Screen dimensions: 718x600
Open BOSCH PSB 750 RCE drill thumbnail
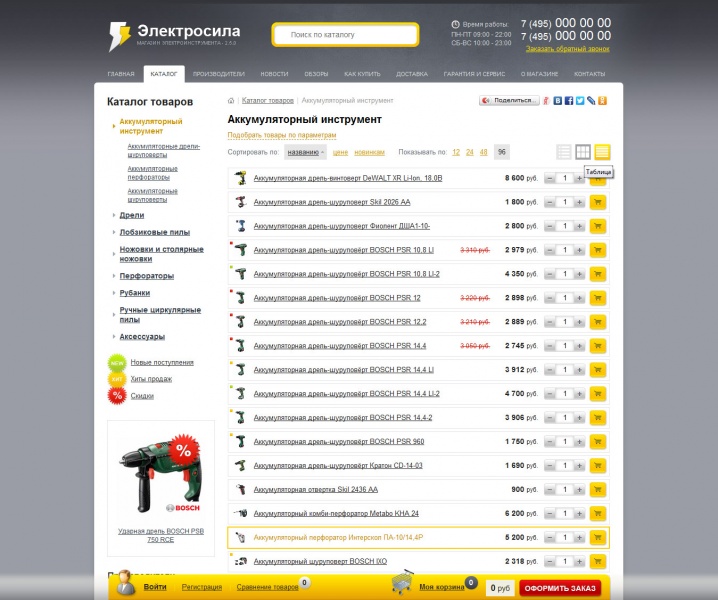click(160, 474)
